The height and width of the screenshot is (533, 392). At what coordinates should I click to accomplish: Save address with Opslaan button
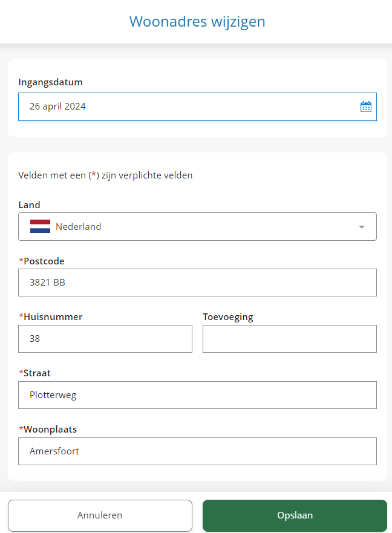(x=295, y=515)
